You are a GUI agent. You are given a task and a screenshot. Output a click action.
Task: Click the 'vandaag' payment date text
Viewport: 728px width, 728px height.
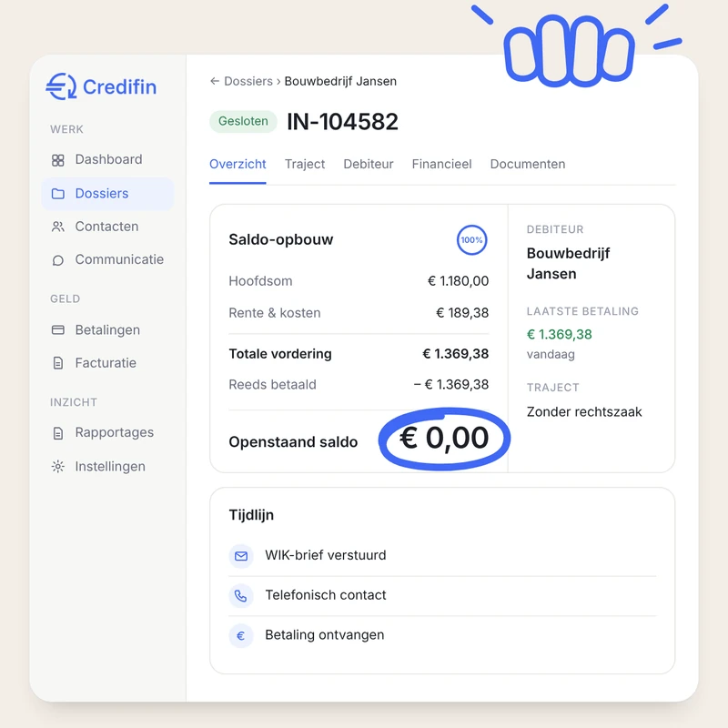point(551,355)
